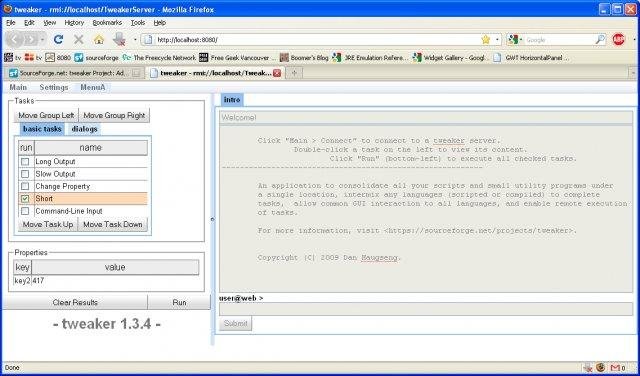The image size is (640, 376).
Task: Open a new tab with the plus button
Action: [x=294, y=73]
